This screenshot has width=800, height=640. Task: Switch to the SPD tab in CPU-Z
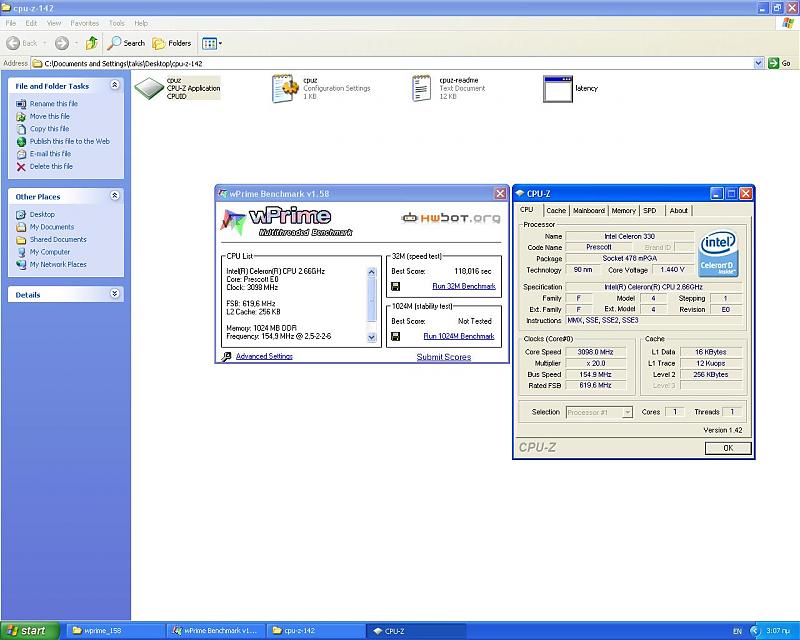tap(649, 210)
